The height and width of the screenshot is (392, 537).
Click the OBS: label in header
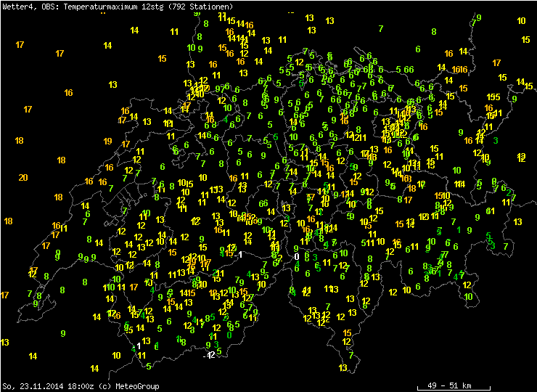tap(45, 7)
